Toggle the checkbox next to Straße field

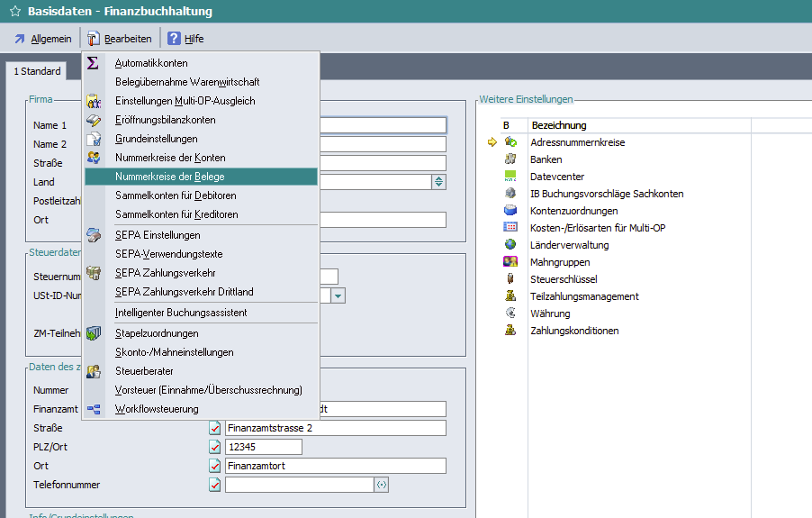pyautogui.click(x=214, y=428)
